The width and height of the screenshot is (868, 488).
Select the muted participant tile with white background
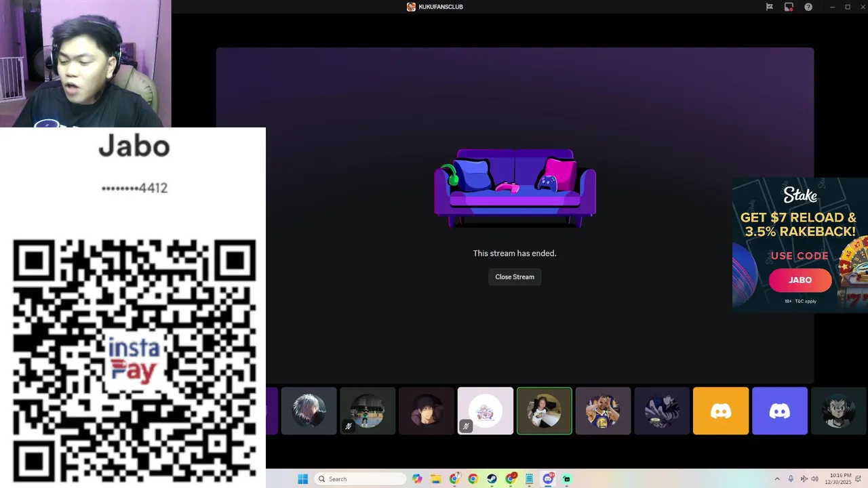point(486,411)
